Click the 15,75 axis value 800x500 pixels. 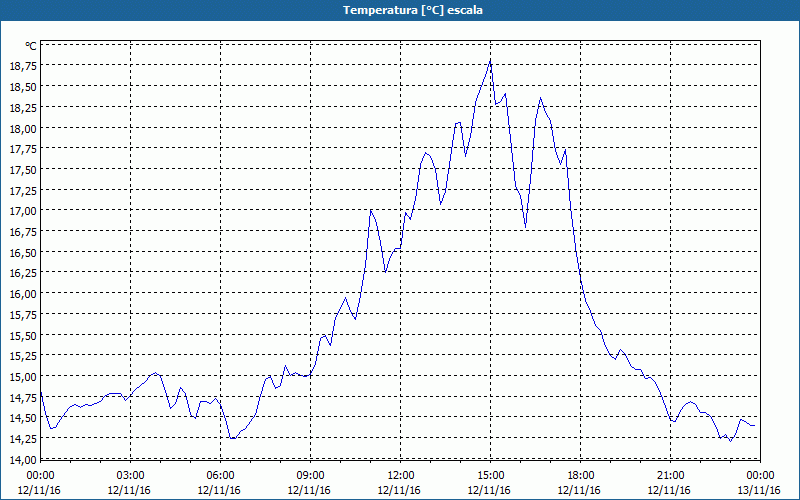click(23, 314)
